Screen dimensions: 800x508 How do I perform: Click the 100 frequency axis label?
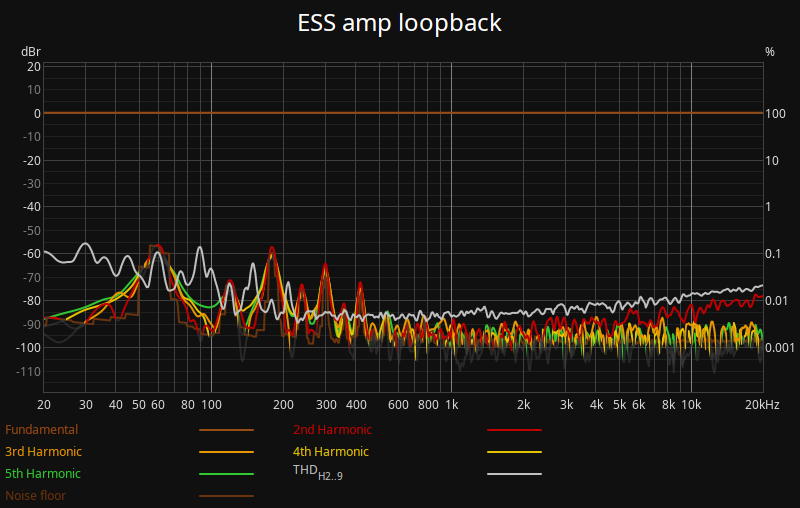pos(211,404)
